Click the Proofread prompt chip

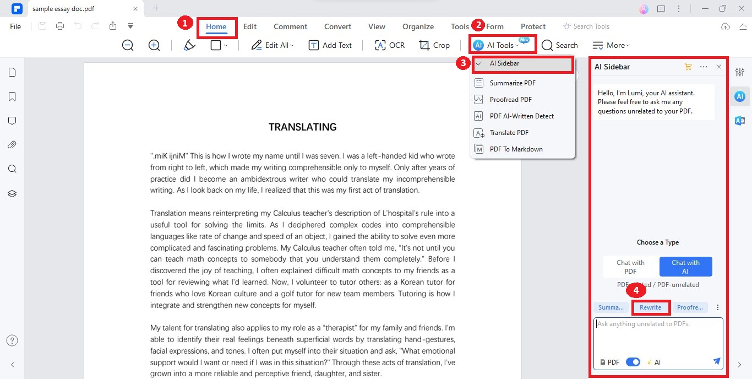tap(690, 308)
